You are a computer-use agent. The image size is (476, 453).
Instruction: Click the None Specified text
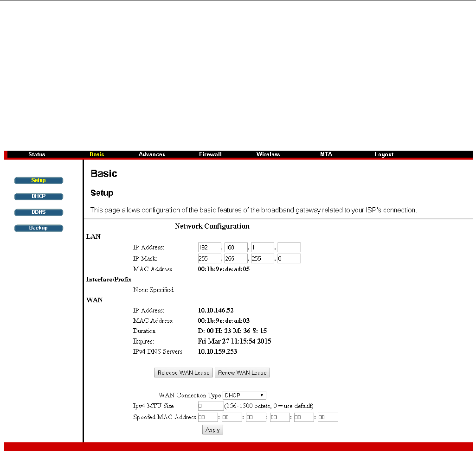(x=153, y=290)
